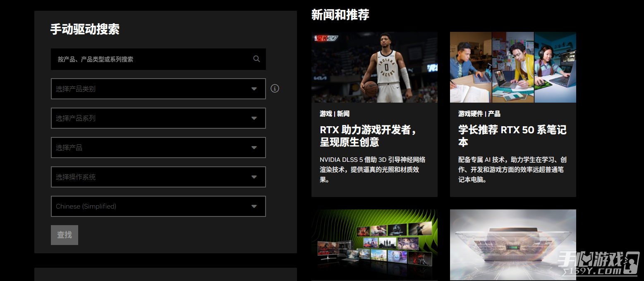Click the 游戏 | 新闻 category label
The image size is (644, 281).
coord(335,114)
